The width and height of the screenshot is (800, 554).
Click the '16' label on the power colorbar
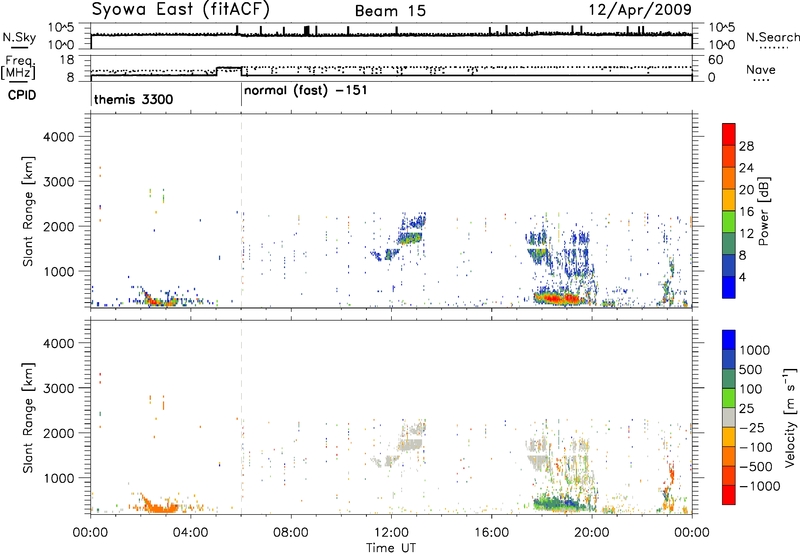click(746, 212)
